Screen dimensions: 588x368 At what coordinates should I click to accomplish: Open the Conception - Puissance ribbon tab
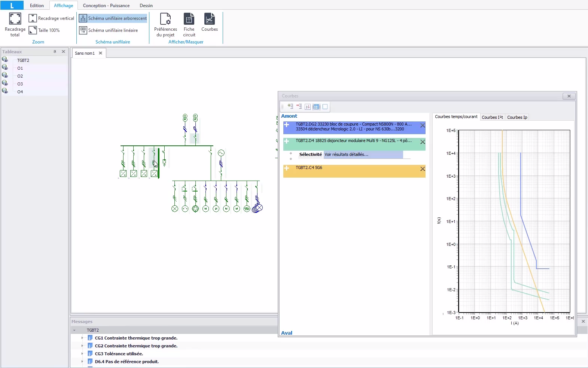106,6
